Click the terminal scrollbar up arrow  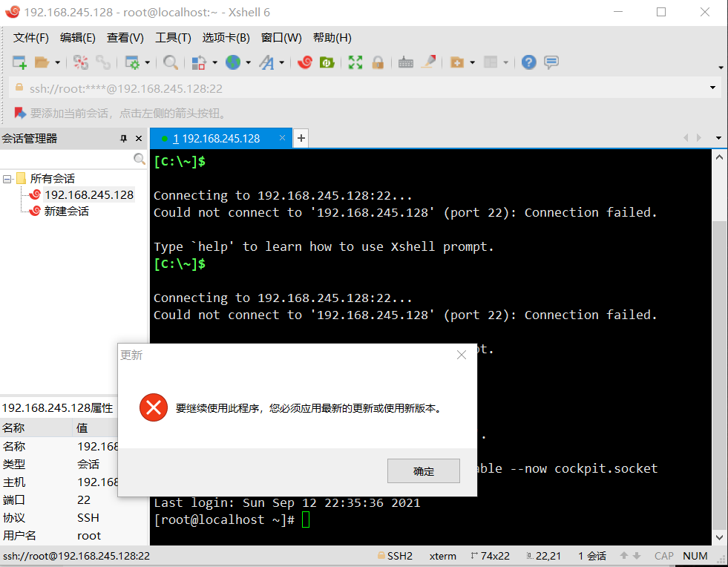click(x=719, y=158)
